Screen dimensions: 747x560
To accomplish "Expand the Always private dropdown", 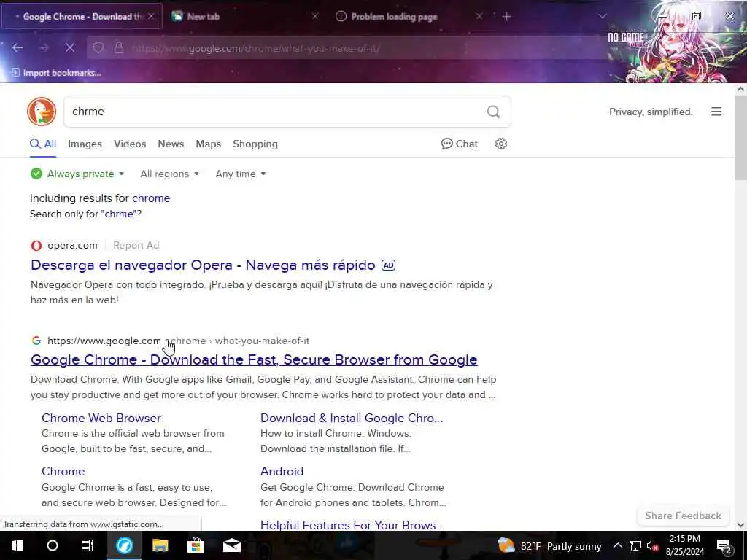I will click(77, 174).
